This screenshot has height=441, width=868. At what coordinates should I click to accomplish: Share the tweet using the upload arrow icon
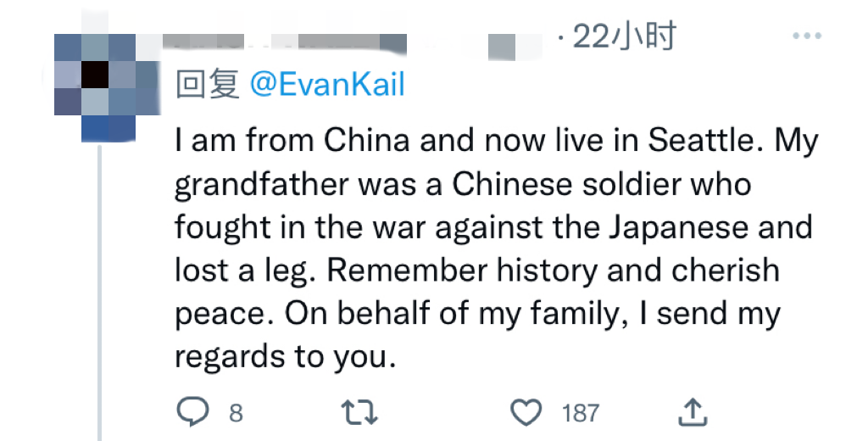(693, 413)
